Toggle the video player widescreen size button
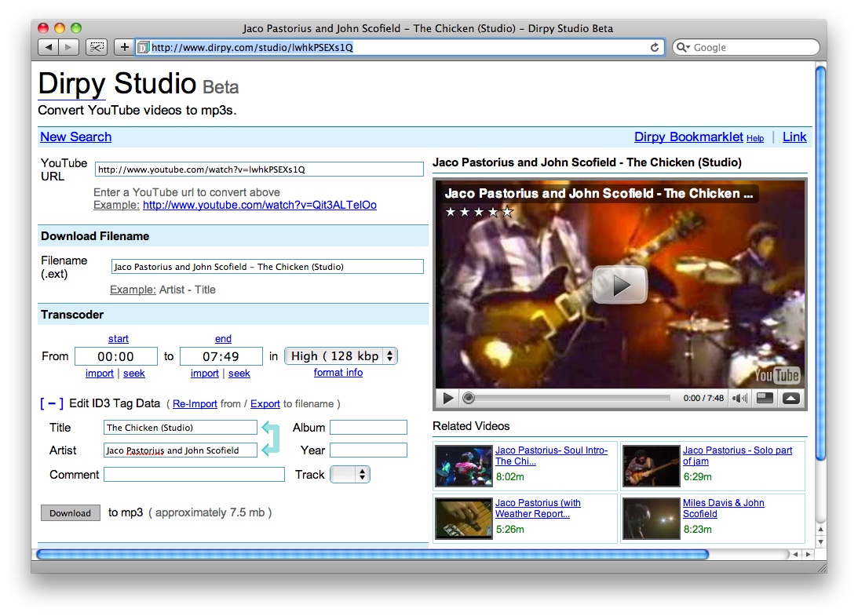Image resolution: width=858 pixels, height=616 pixels. click(765, 399)
